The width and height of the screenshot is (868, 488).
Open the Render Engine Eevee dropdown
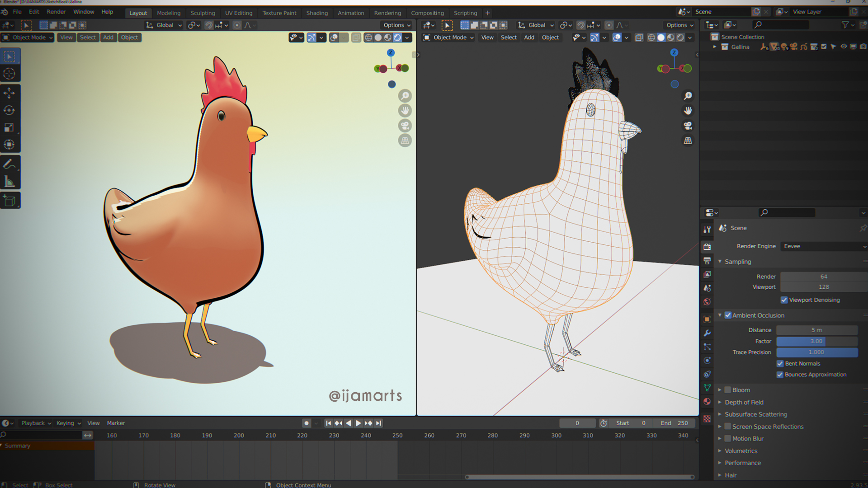(x=823, y=246)
